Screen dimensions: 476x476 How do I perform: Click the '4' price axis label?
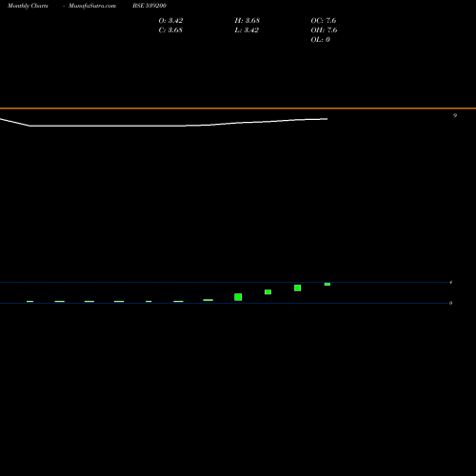pos(450,282)
